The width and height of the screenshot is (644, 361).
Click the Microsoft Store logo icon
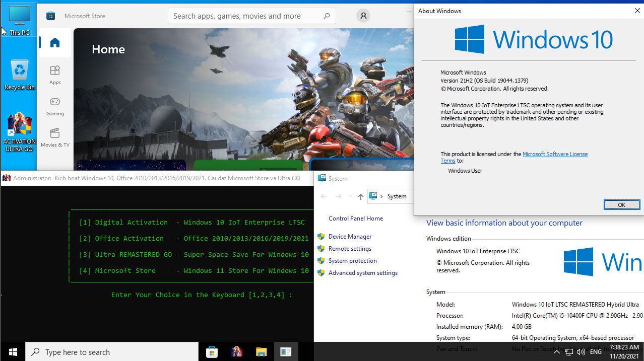[x=50, y=16]
